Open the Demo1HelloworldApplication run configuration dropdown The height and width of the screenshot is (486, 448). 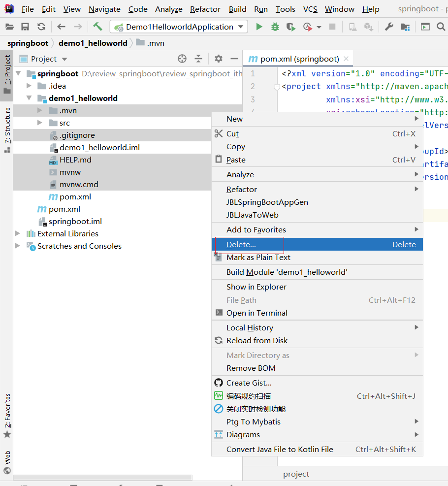[180, 27]
